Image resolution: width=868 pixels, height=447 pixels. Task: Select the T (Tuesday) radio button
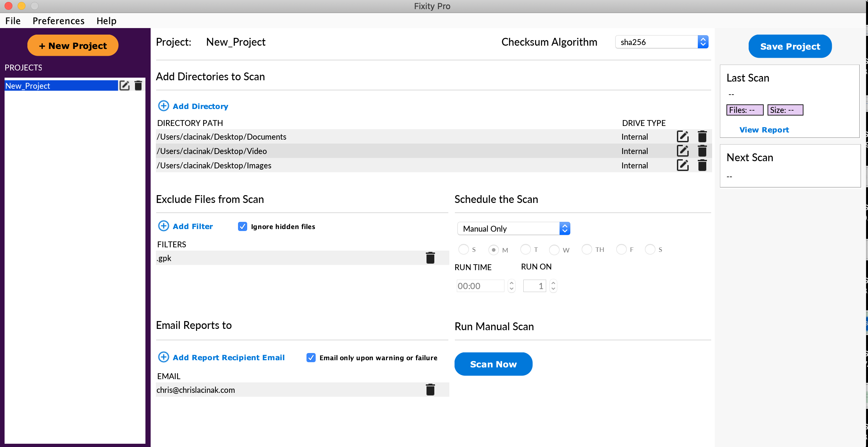point(525,250)
